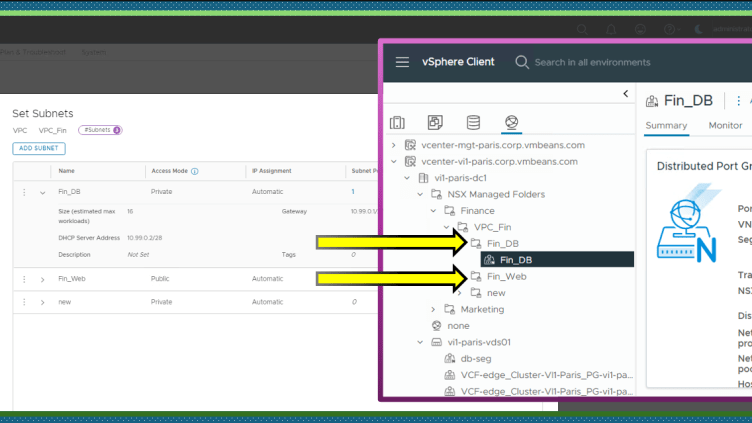Switch to VMs and Templates inventory icon
This screenshot has height=423, width=752.
pos(435,122)
